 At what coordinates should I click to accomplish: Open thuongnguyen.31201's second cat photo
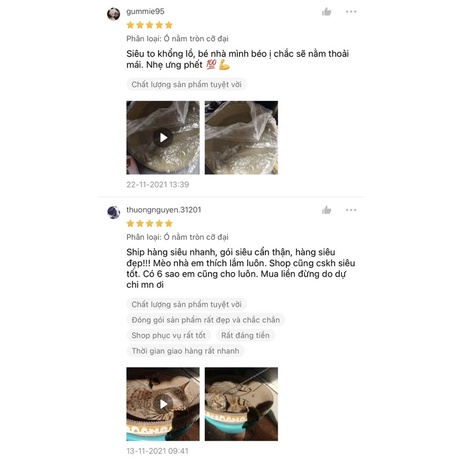click(x=241, y=404)
